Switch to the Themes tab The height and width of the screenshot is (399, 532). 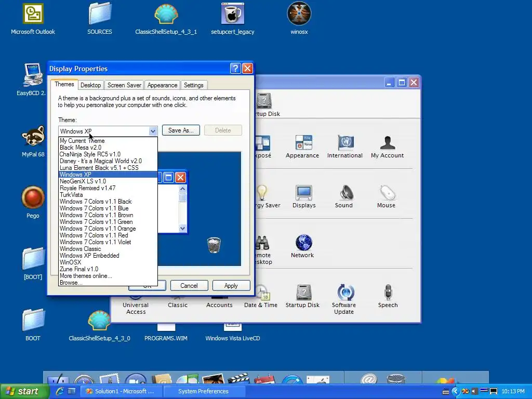[64, 85]
